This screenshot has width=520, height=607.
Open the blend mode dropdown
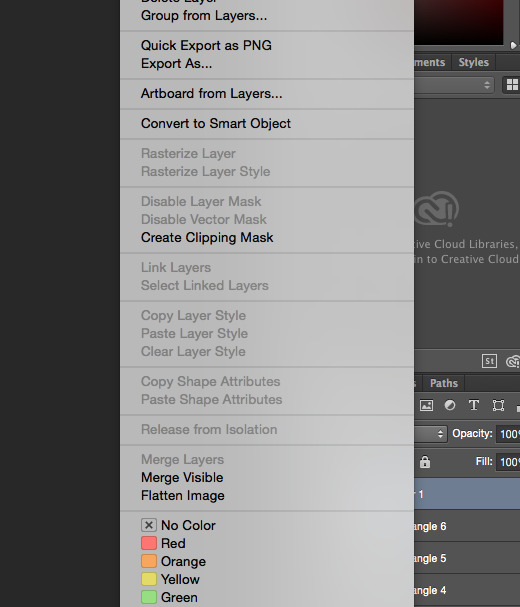[430, 434]
